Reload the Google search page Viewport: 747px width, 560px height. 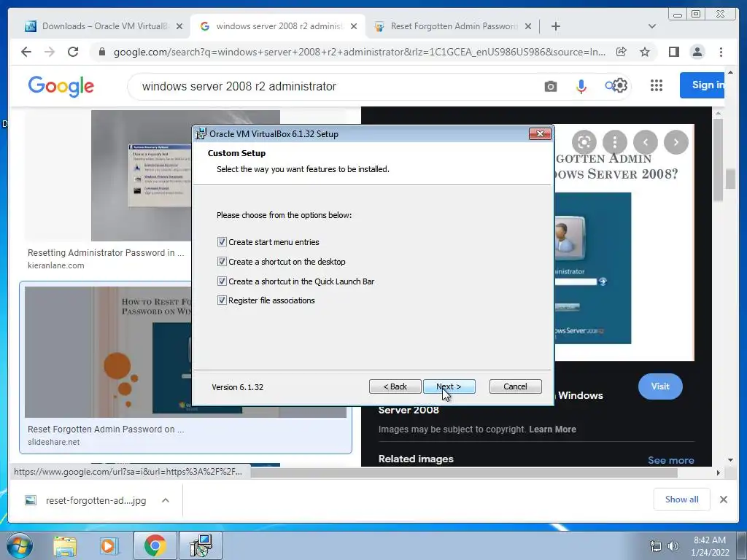tap(73, 52)
